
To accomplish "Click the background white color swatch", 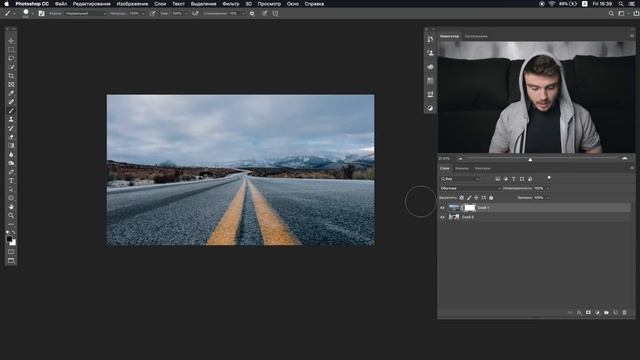I will pyautogui.click(x=13, y=243).
